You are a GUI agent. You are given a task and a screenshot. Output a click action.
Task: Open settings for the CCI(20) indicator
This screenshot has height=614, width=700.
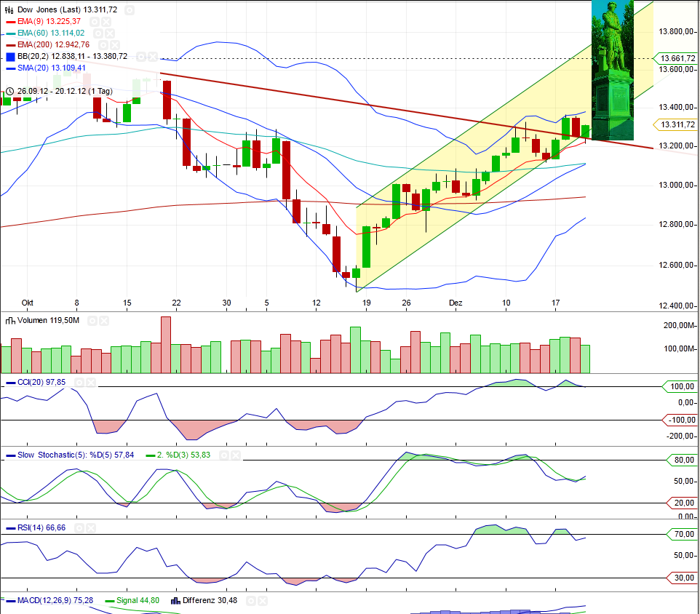79,382
